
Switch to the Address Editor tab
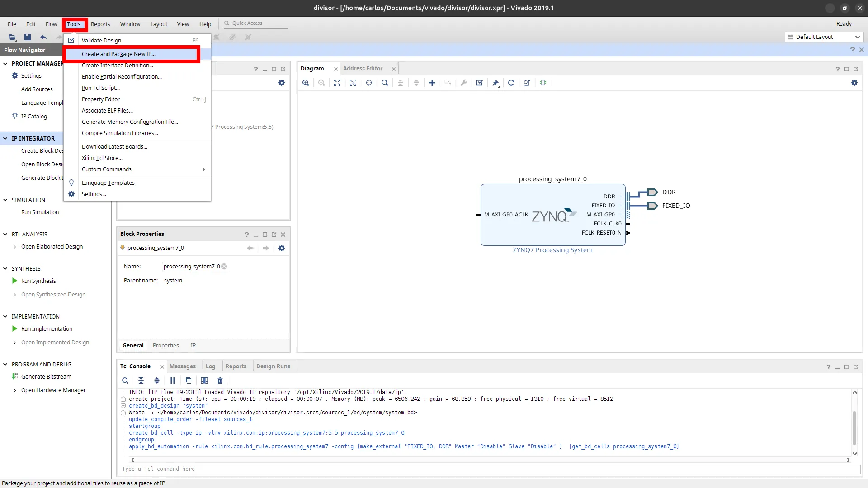363,69
